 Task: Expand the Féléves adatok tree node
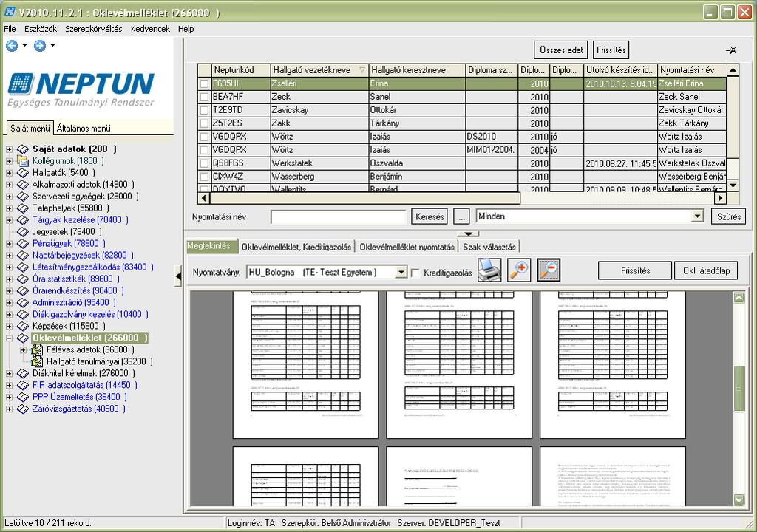(23, 349)
